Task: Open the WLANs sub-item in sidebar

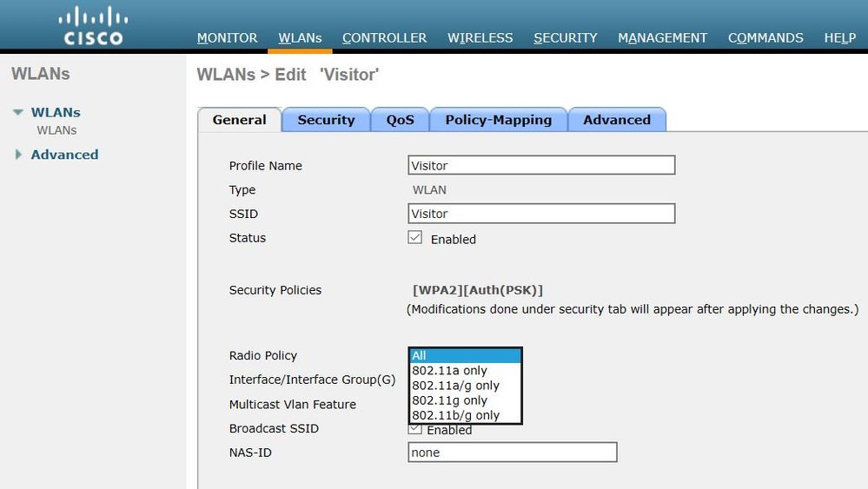Action: pyautogui.click(x=56, y=130)
